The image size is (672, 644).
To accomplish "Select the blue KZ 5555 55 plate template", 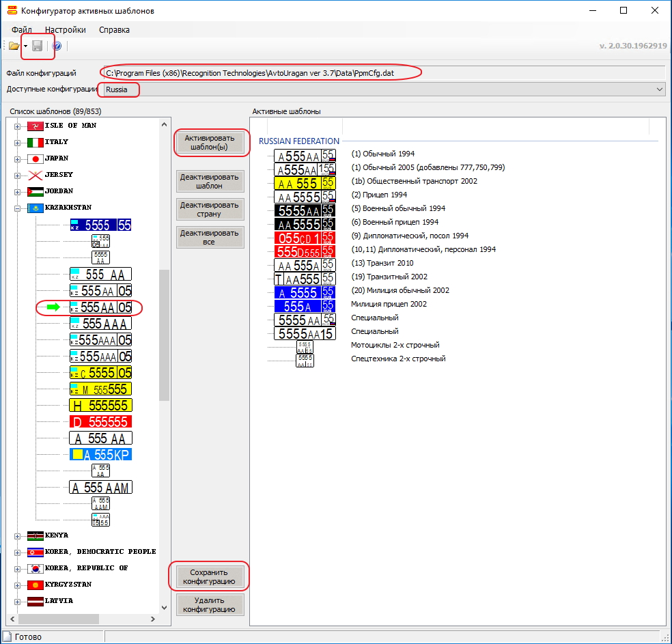I will [100, 225].
